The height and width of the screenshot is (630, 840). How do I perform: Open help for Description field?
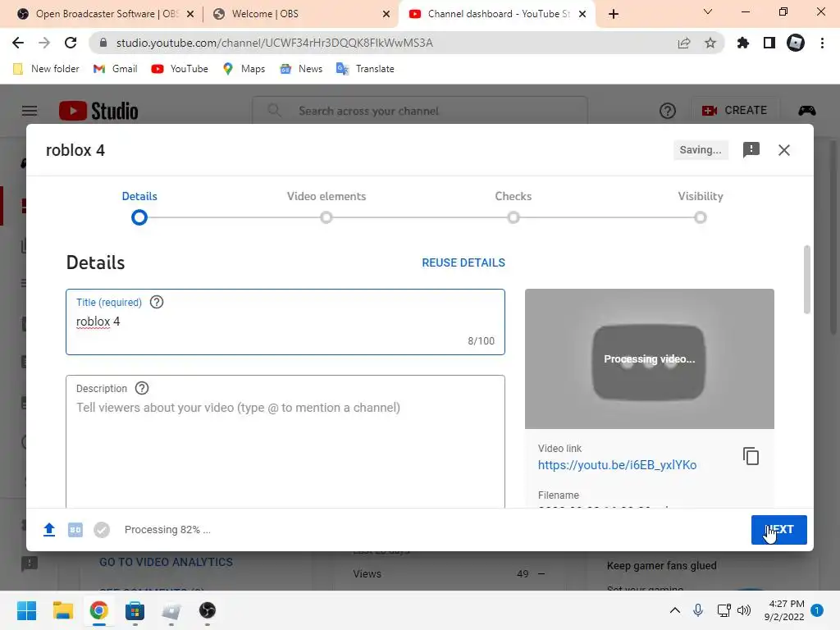pos(142,388)
